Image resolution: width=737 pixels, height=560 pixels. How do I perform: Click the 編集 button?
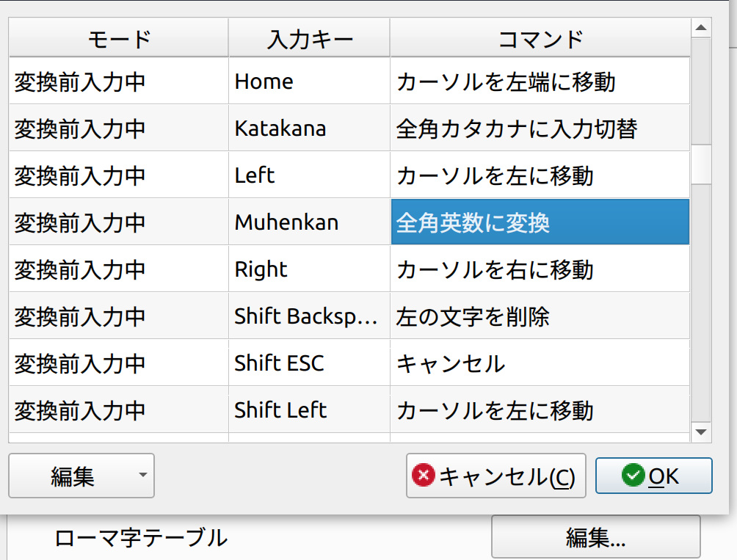(73, 476)
